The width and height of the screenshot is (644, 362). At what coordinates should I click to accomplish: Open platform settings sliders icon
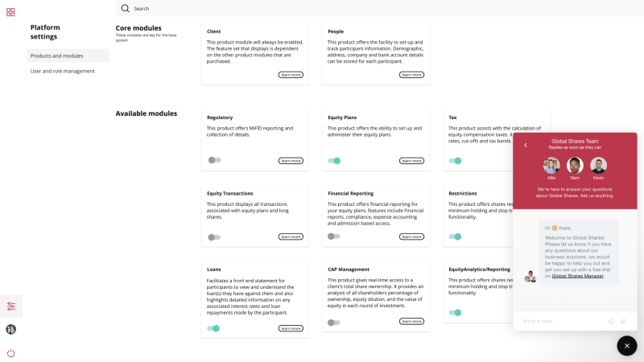tap(11, 306)
